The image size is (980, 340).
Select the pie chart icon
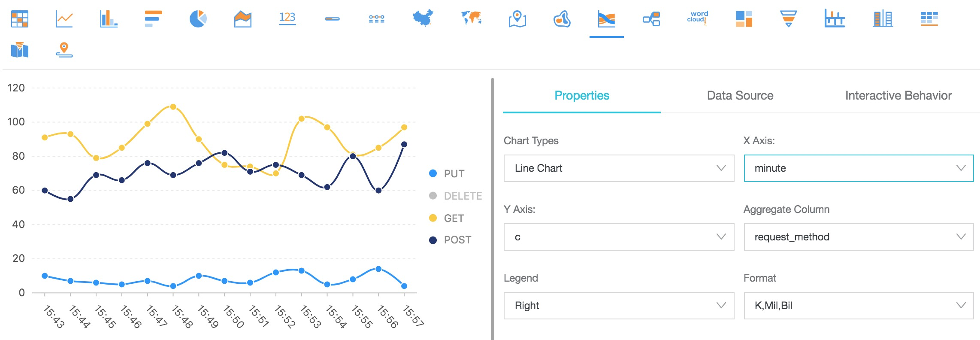pyautogui.click(x=198, y=19)
